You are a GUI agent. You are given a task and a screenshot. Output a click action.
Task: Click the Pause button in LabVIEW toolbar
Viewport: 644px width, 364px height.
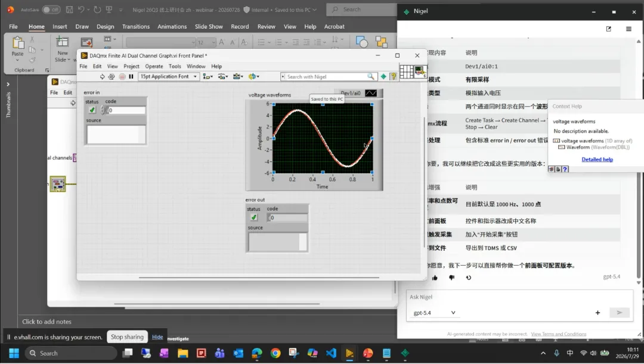(x=131, y=77)
